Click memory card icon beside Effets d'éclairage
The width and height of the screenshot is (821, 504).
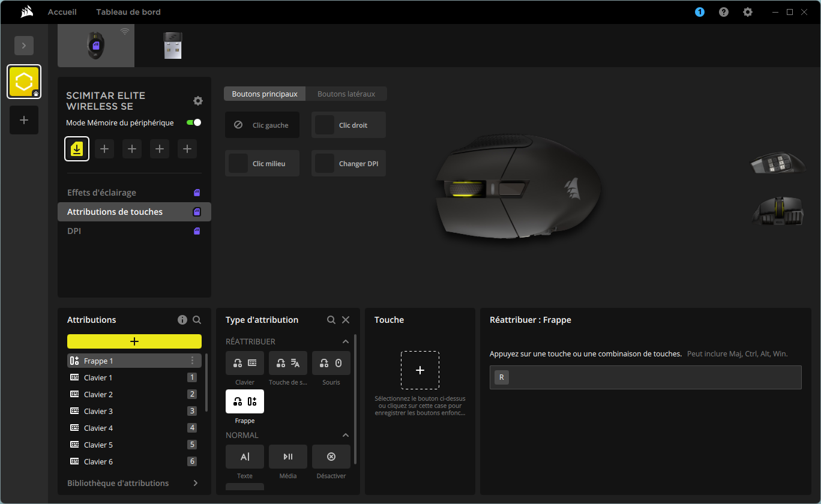click(197, 193)
